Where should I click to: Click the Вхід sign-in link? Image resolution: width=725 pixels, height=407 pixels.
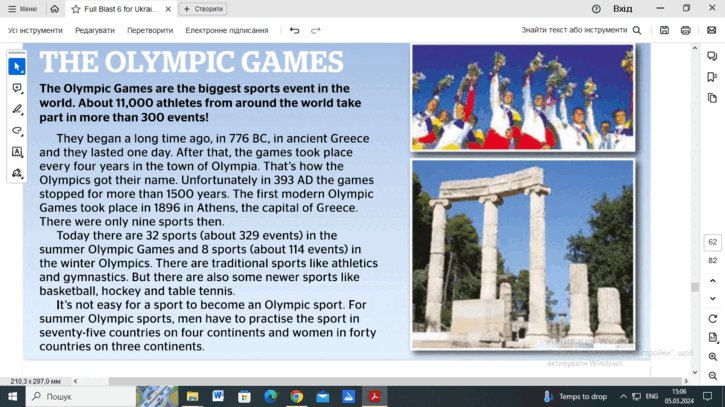pyautogui.click(x=622, y=9)
